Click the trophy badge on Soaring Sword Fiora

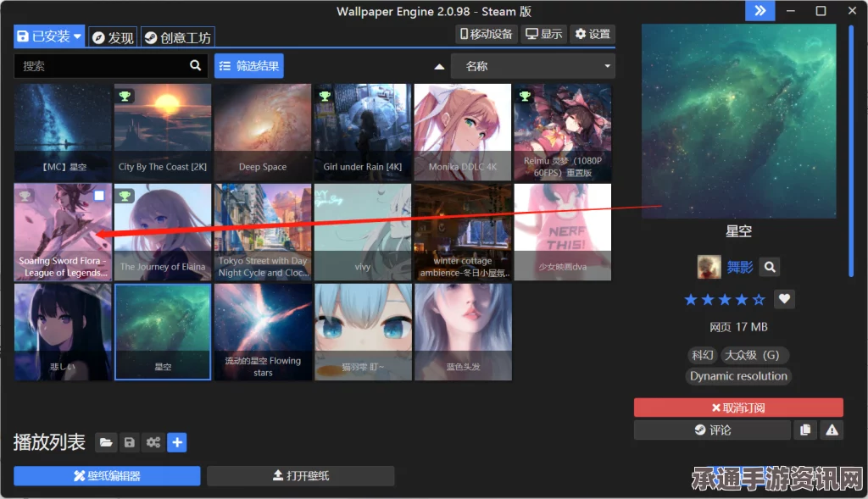coord(25,196)
